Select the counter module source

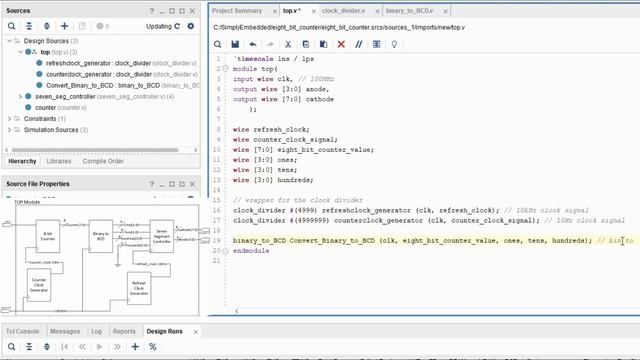(56, 108)
